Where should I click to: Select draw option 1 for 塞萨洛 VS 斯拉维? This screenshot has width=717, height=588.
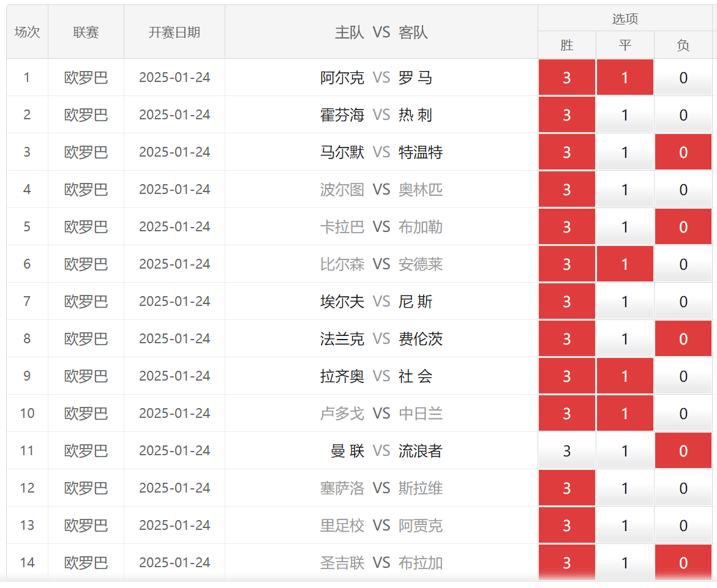click(x=625, y=488)
